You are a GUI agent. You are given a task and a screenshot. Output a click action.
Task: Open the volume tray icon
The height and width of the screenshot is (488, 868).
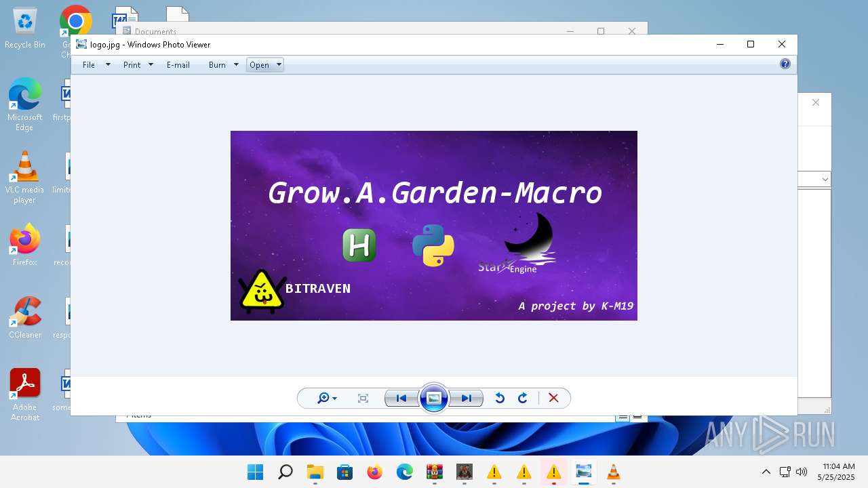pos(802,472)
